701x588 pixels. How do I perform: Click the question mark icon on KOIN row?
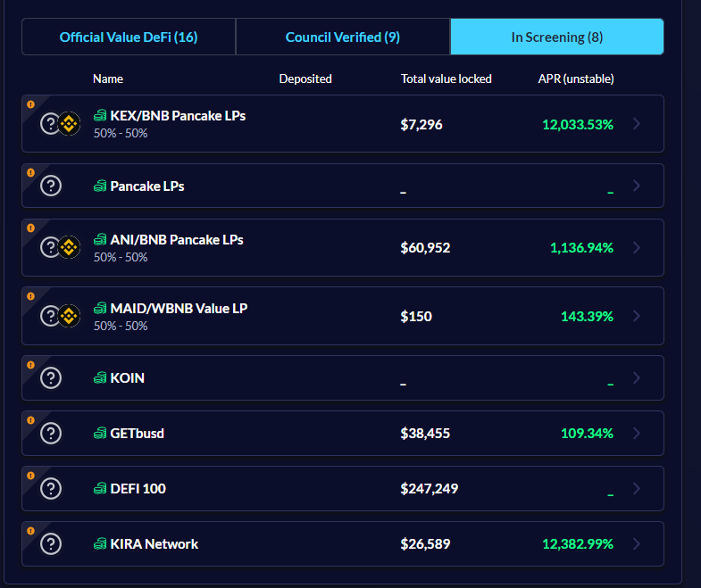[51, 378]
